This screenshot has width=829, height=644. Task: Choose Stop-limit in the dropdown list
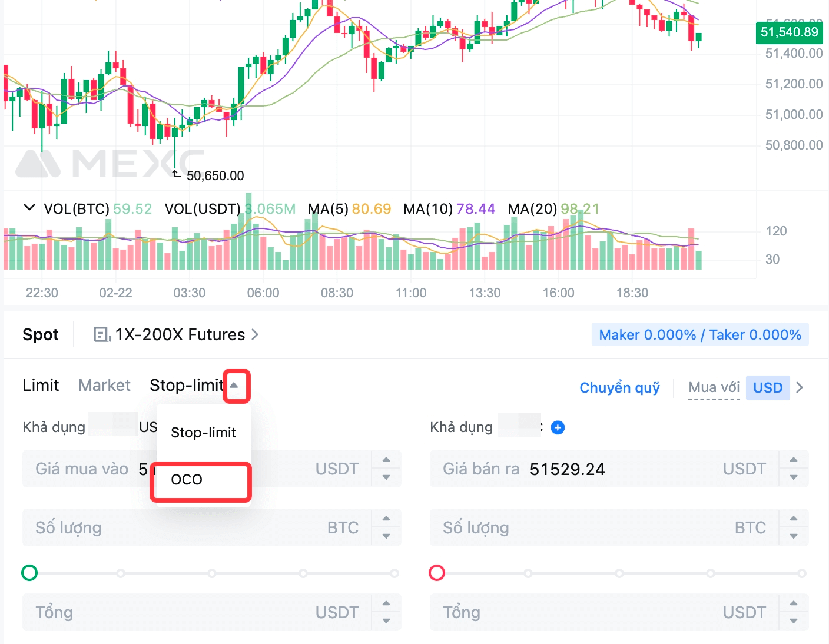tap(203, 433)
